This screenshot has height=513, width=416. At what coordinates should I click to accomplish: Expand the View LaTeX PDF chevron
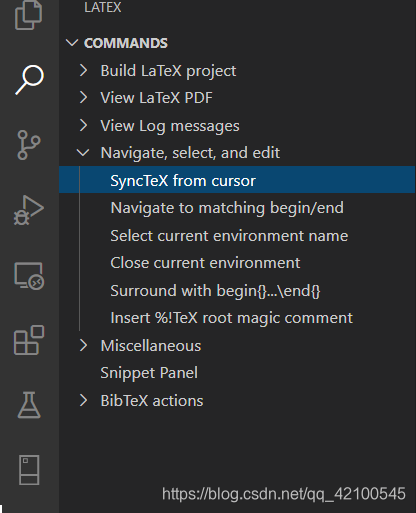pyautogui.click(x=83, y=98)
